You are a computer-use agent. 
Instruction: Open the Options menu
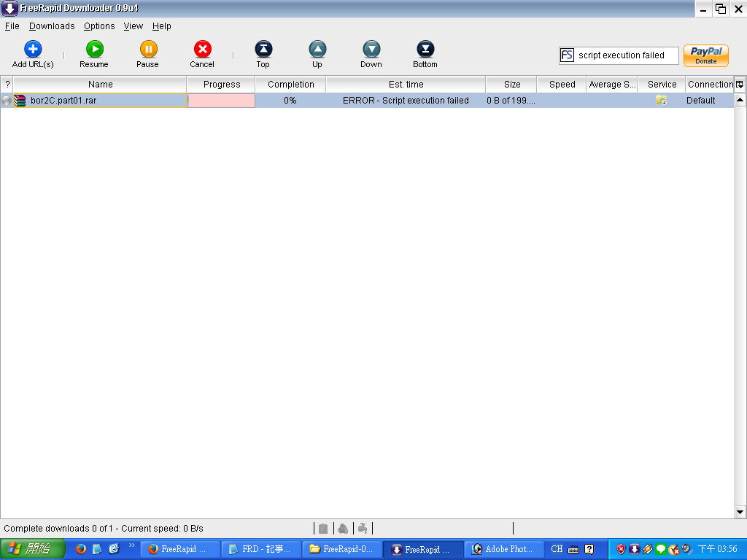tap(99, 26)
